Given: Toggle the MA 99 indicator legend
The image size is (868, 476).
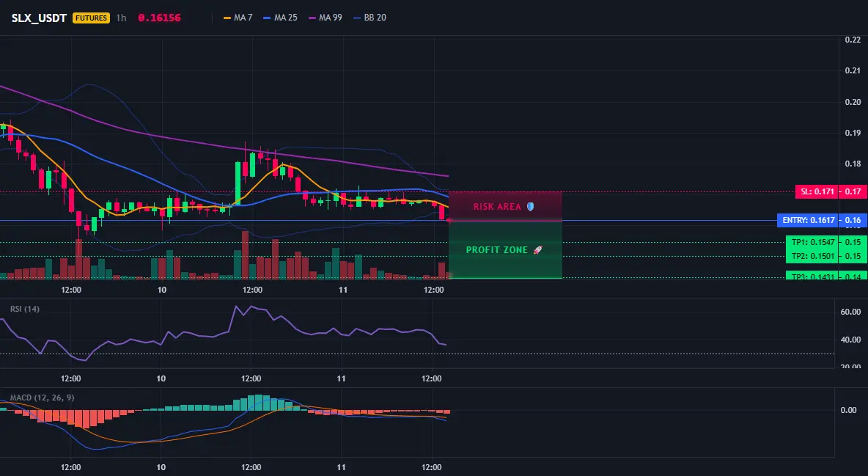Looking at the screenshot, I should [325, 18].
